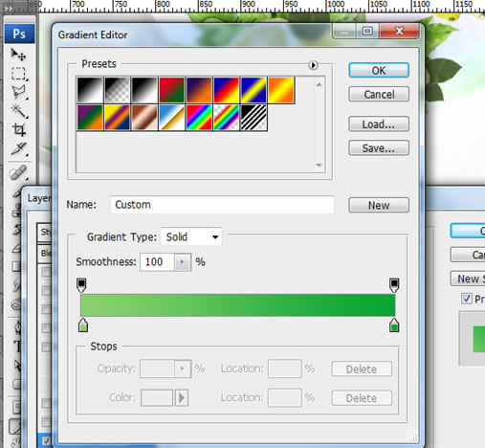The image size is (485, 448).
Task: Select the left light green color stop
Action: [x=83, y=325]
